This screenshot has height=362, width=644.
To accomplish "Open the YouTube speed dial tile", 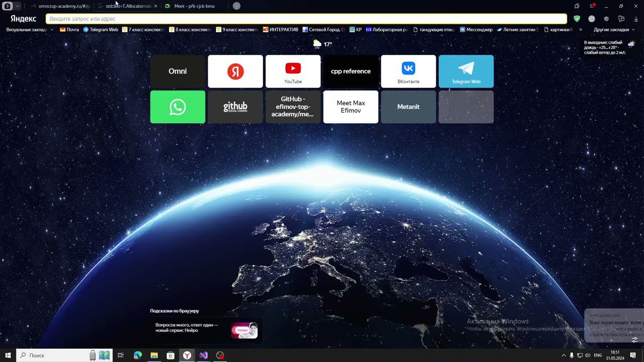I will pos(293,71).
